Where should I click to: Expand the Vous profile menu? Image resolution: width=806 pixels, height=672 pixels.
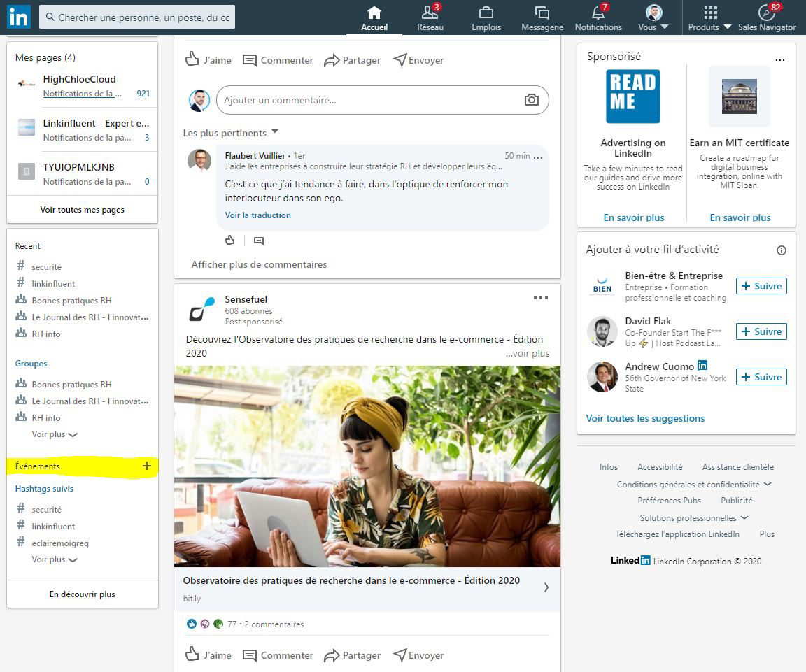tap(653, 18)
